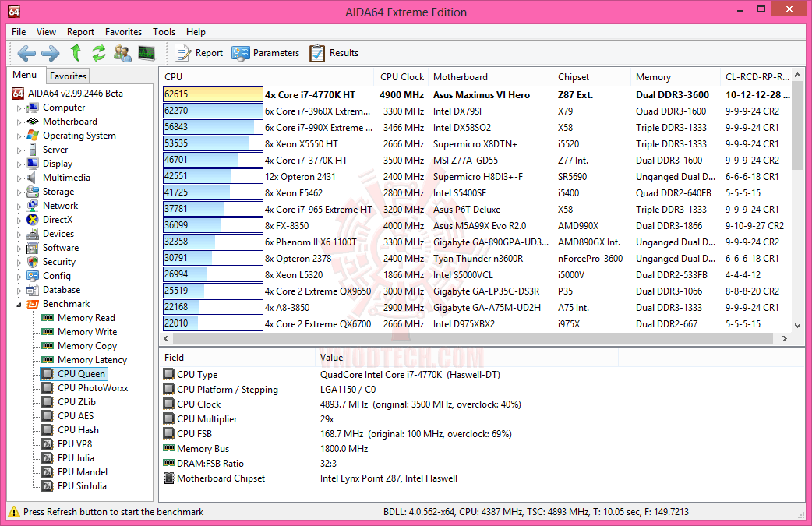Click the Field column header

pyautogui.click(x=237, y=357)
